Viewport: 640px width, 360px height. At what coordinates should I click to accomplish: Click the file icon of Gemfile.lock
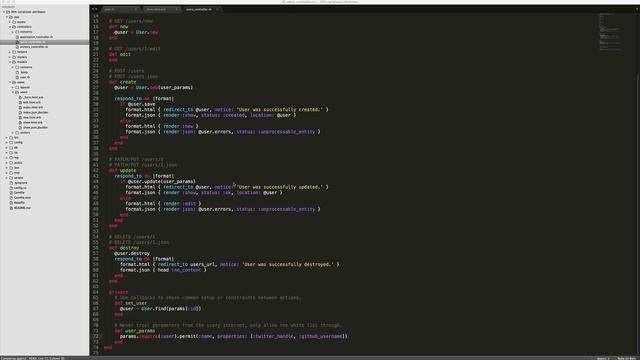pyautogui.click(x=11, y=198)
